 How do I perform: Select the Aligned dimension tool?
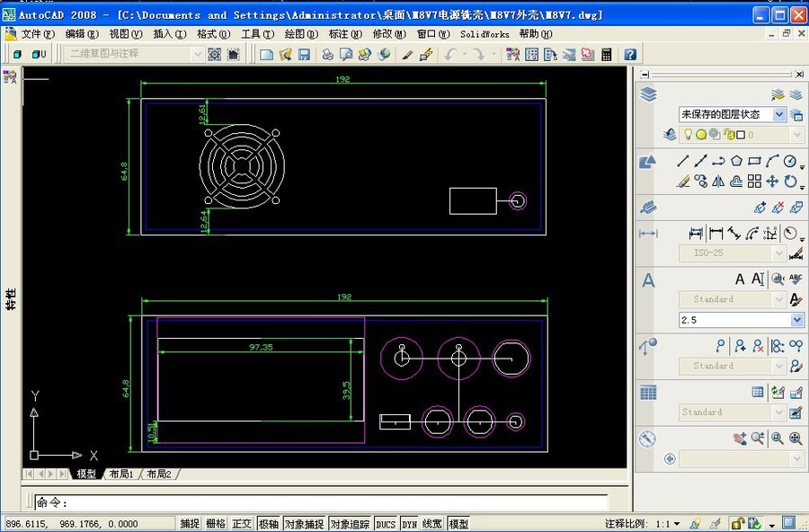tap(733, 234)
